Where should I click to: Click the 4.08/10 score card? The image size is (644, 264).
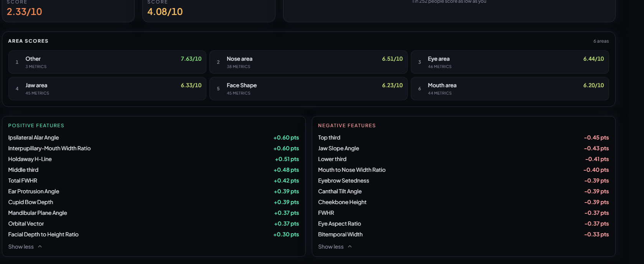209,11
